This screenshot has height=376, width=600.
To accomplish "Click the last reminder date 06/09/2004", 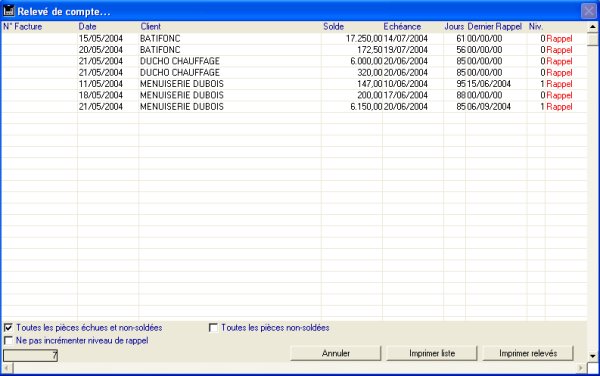I will point(489,107).
